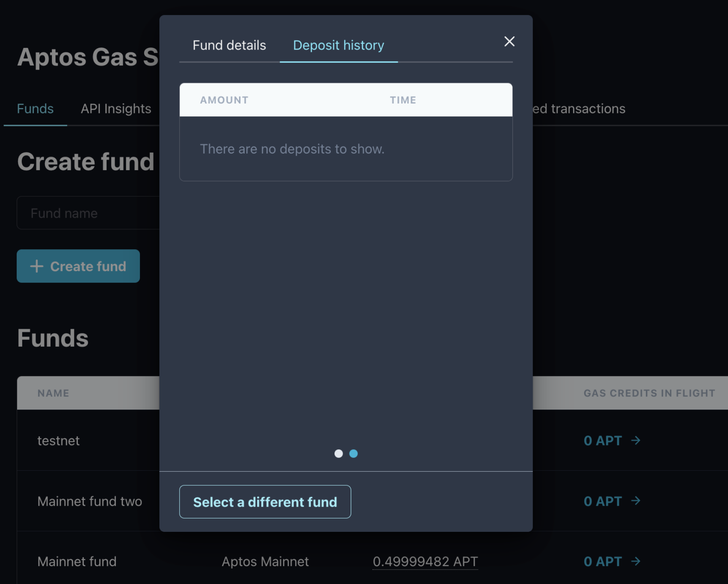Click the NAME column header in Funds table
The image size is (728, 584).
53,393
